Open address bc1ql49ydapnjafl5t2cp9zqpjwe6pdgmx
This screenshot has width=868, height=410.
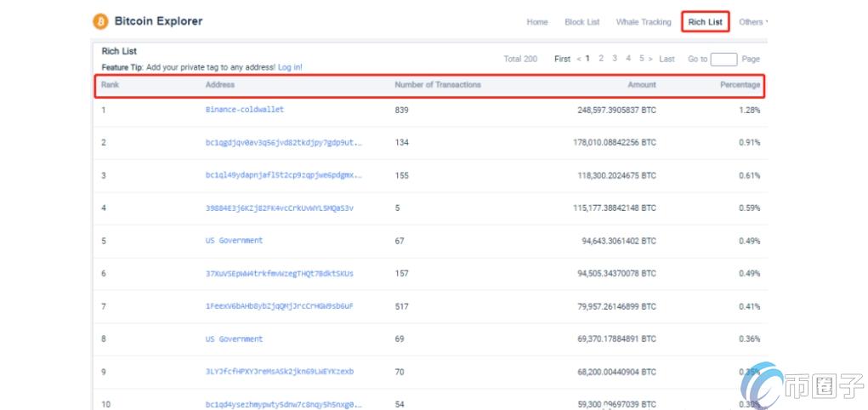[285, 175]
